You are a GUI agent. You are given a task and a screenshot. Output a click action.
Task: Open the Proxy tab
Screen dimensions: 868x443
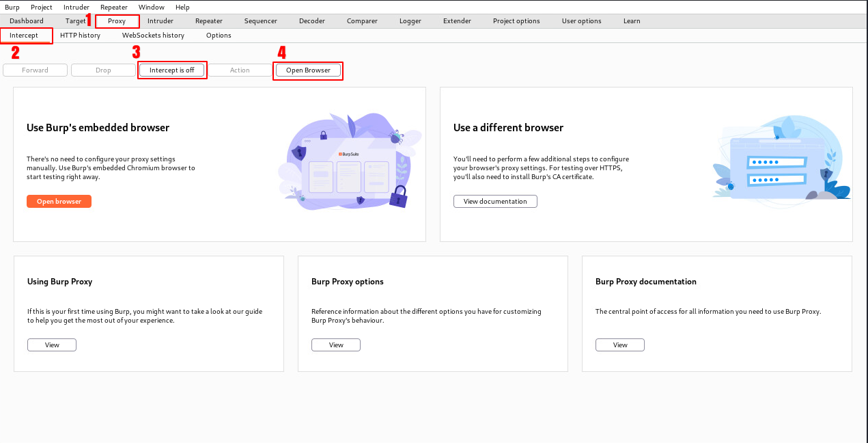point(117,21)
